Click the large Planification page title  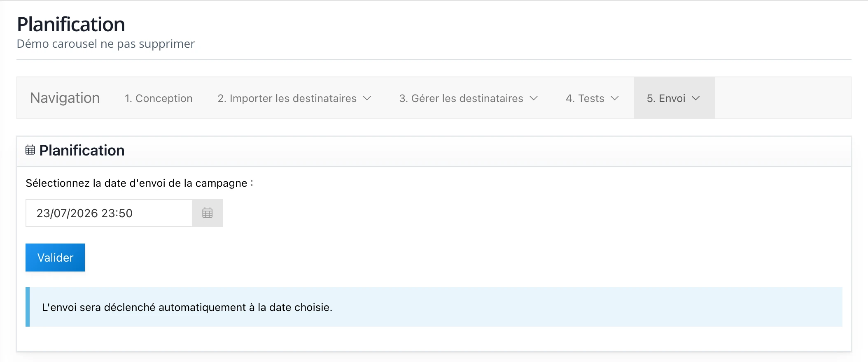click(71, 24)
